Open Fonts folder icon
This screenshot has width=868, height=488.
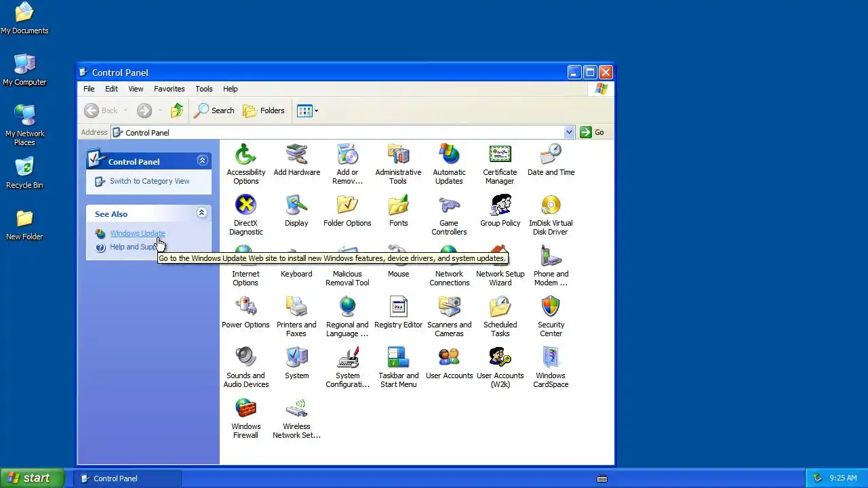(x=398, y=205)
